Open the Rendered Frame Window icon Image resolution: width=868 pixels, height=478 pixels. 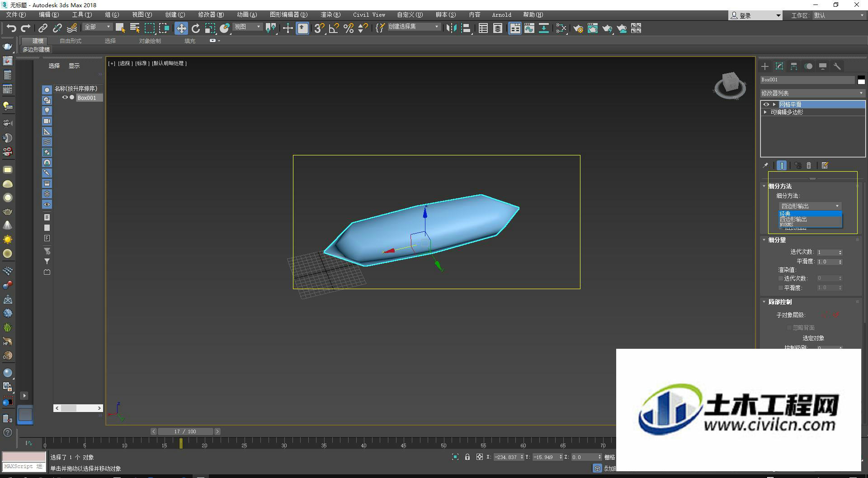593,28
